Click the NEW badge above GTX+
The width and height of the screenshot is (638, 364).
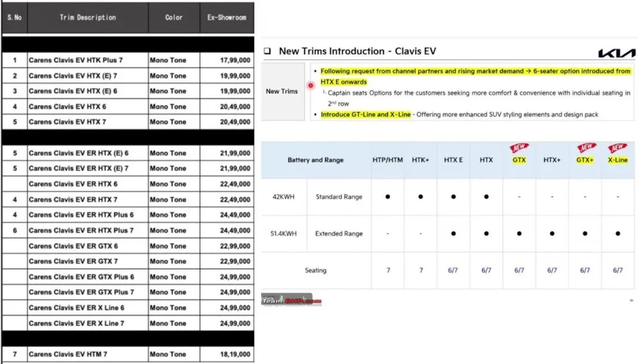[x=585, y=148]
